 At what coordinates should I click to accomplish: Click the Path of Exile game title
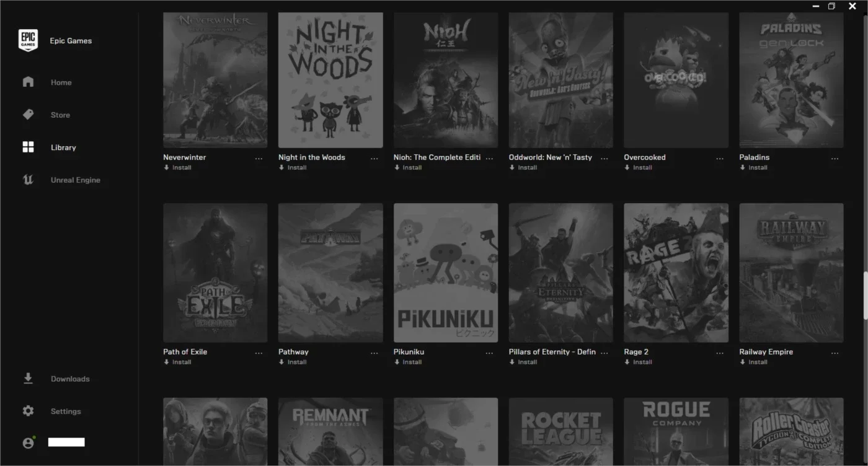coord(185,352)
